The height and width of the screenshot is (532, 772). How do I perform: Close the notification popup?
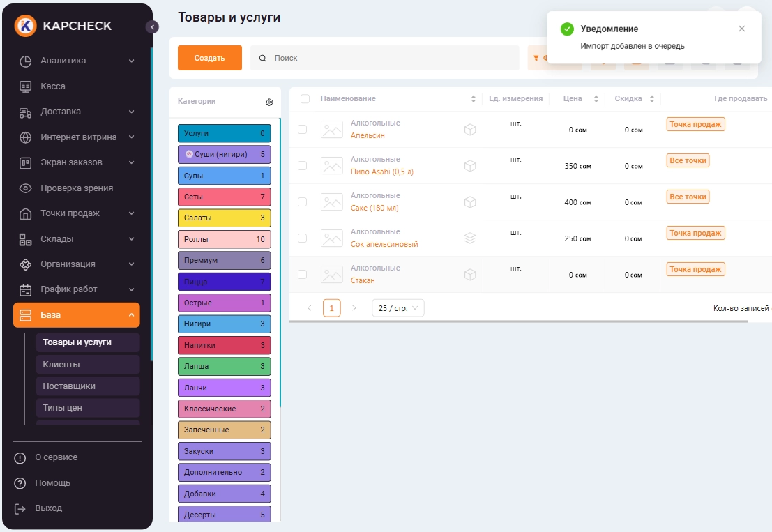click(x=741, y=29)
